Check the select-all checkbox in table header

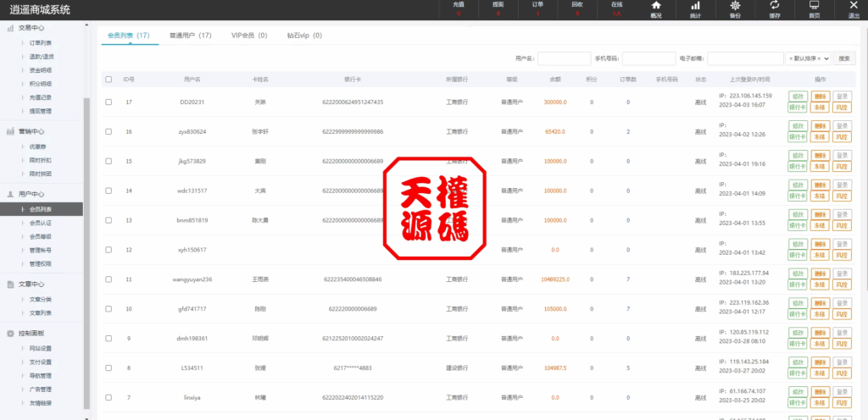pyautogui.click(x=108, y=80)
